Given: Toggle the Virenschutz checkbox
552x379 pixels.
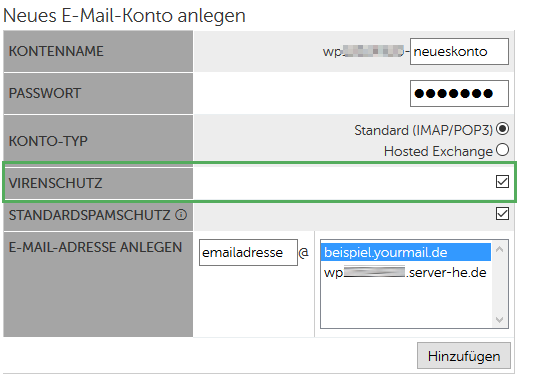Looking at the screenshot, I should click(x=502, y=182).
